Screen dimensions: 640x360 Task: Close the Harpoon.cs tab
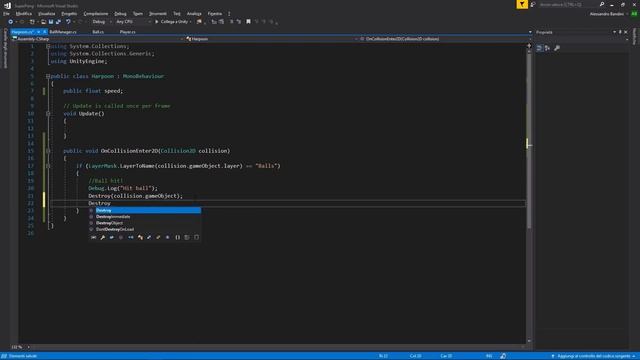(x=44, y=32)
